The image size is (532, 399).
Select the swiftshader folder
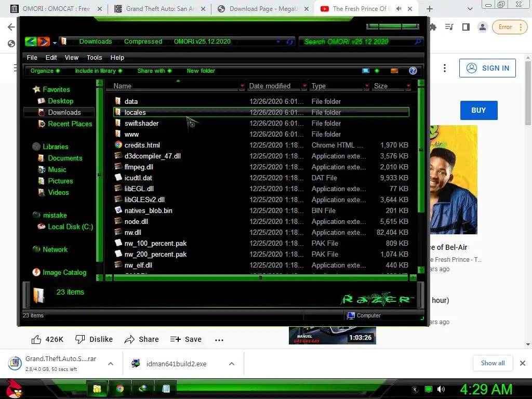[x=141, y=123]
